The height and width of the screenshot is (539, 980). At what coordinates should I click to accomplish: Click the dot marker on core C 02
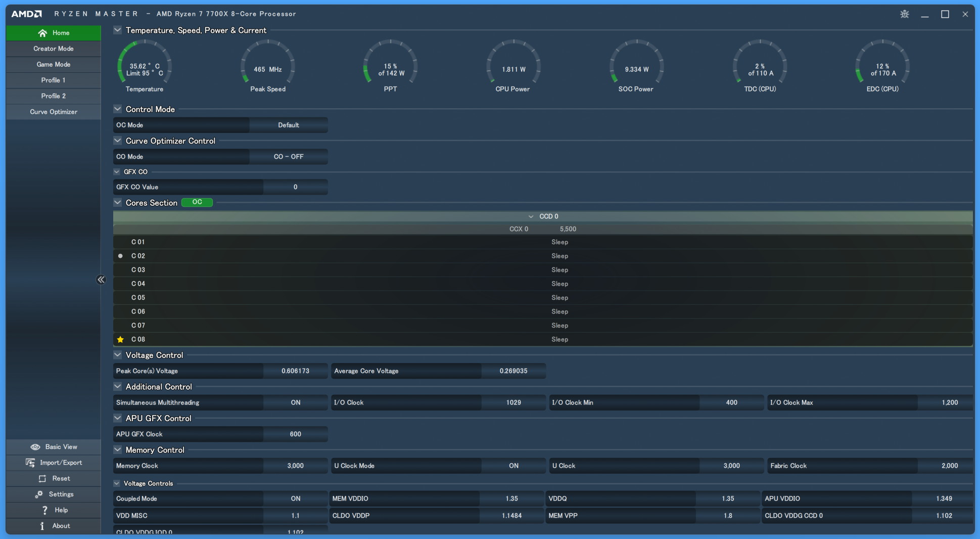[x=120, y=256]
